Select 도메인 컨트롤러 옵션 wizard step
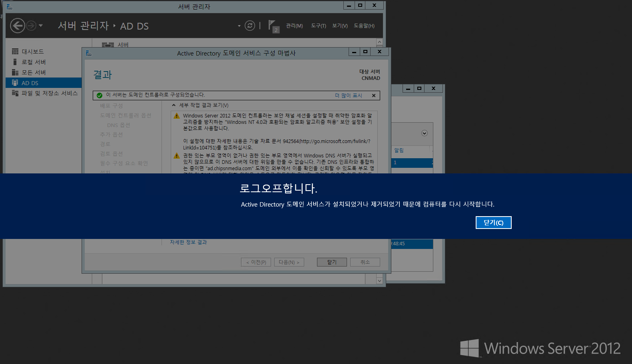Image resolution: width=632 pixels, height=364 pixels. click(126, 115)
